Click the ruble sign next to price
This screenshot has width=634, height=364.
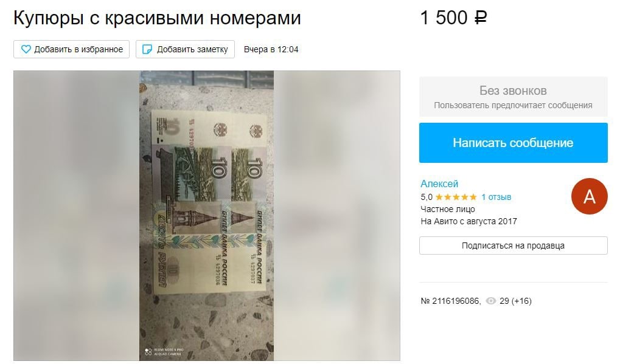pyautogui.click(x=480, y=18)
